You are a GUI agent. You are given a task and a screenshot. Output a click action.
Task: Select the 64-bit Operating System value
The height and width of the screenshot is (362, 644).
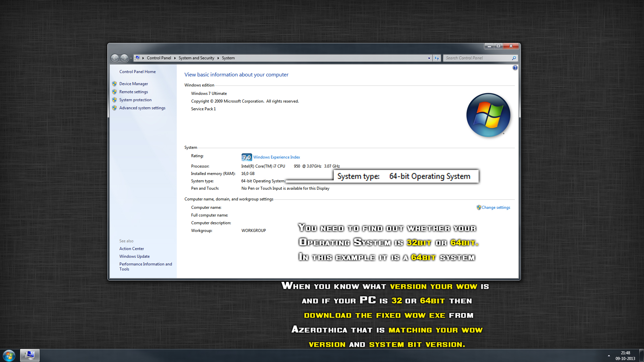[x=263, y=181]
